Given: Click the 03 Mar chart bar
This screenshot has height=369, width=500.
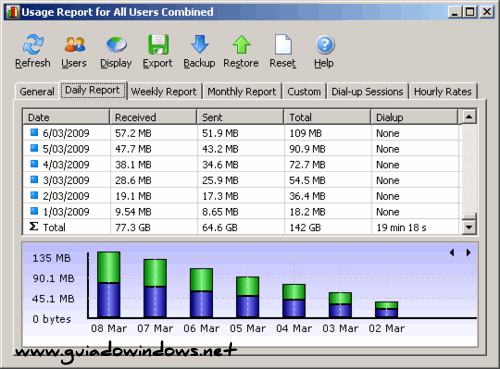Looking at the screenshot, I should pos(340,305).
